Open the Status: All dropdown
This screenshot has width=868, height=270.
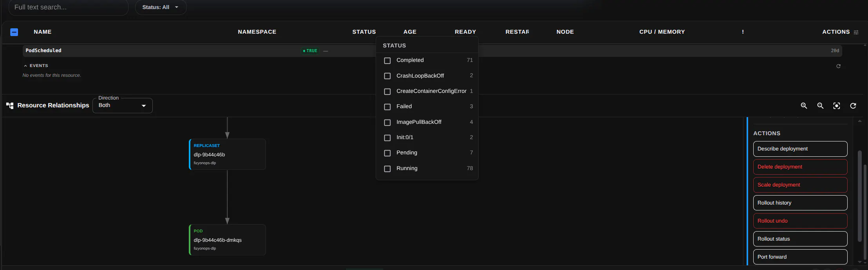click(161, 7)
